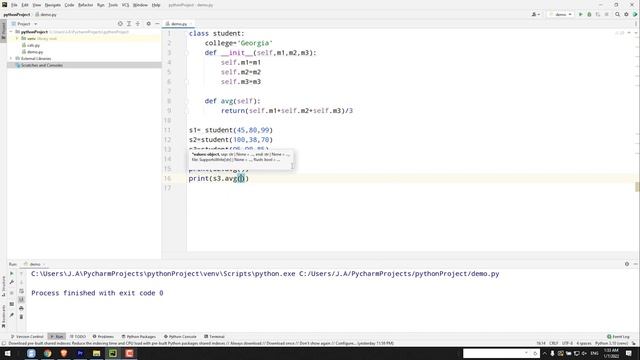Open the Refactor menu

85,5
